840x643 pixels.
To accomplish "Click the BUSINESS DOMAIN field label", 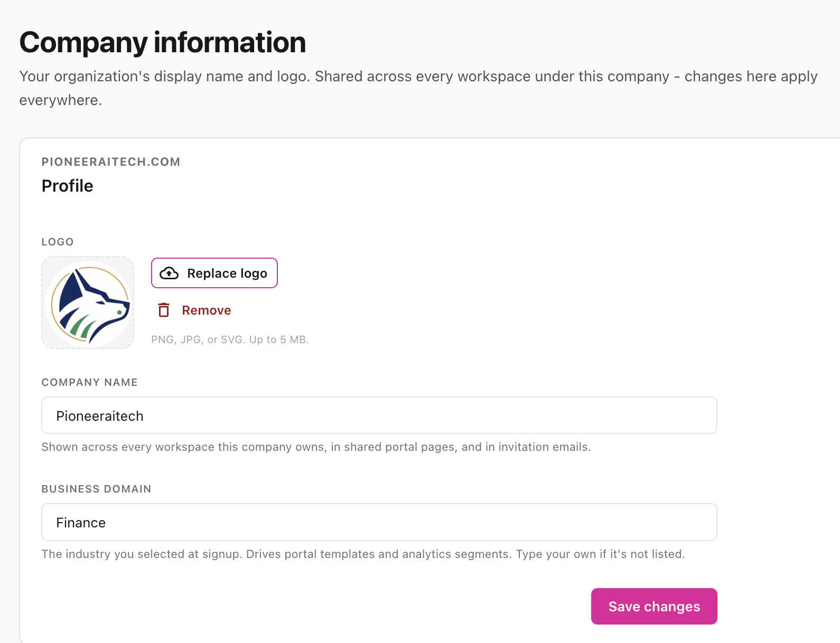I will (x=97, y=489).
